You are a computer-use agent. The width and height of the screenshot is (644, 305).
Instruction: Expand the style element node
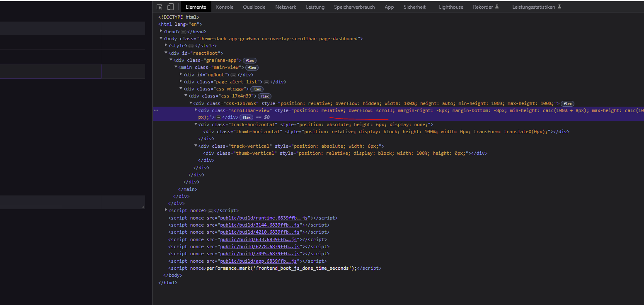pyautogui.click(x=166, y=45)
